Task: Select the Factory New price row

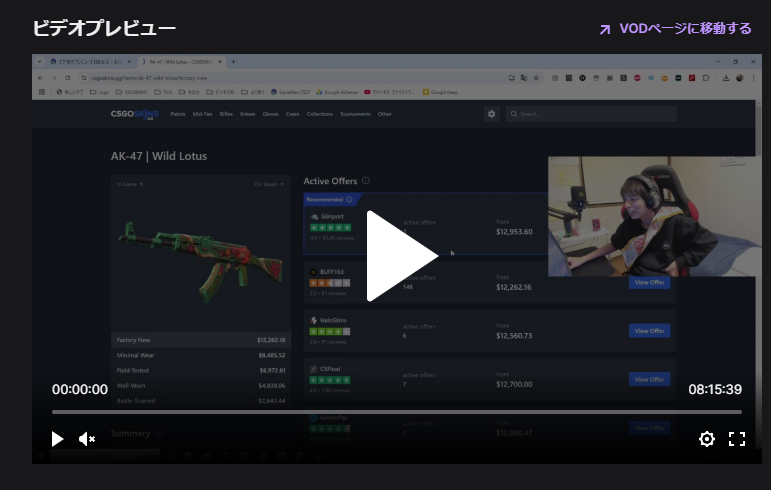Action: coord(201,340)
